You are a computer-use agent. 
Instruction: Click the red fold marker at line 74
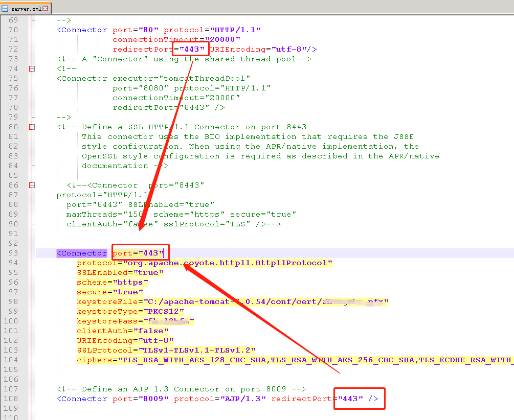pos(32,68)
